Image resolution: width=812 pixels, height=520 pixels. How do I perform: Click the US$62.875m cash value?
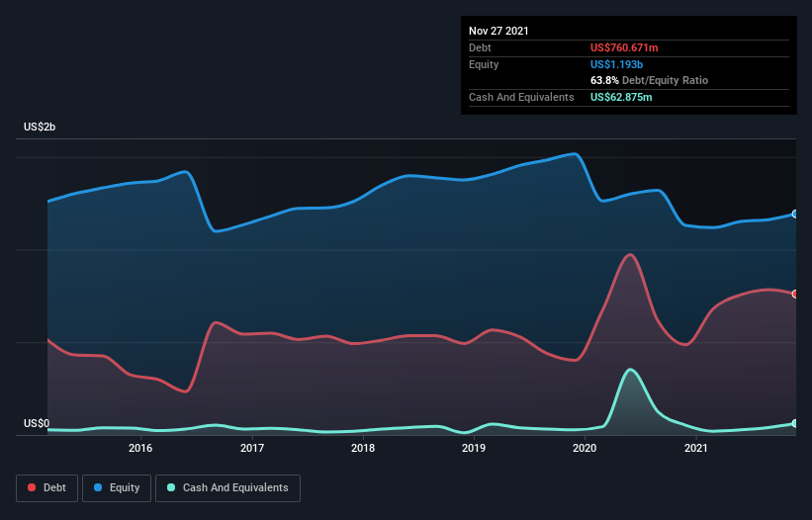621,97
